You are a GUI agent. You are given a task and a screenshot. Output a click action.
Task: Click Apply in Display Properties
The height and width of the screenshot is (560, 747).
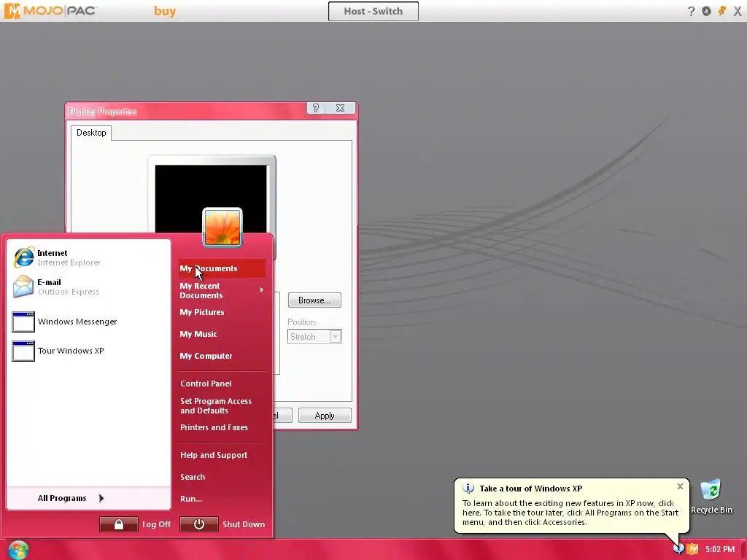[325, 416]
